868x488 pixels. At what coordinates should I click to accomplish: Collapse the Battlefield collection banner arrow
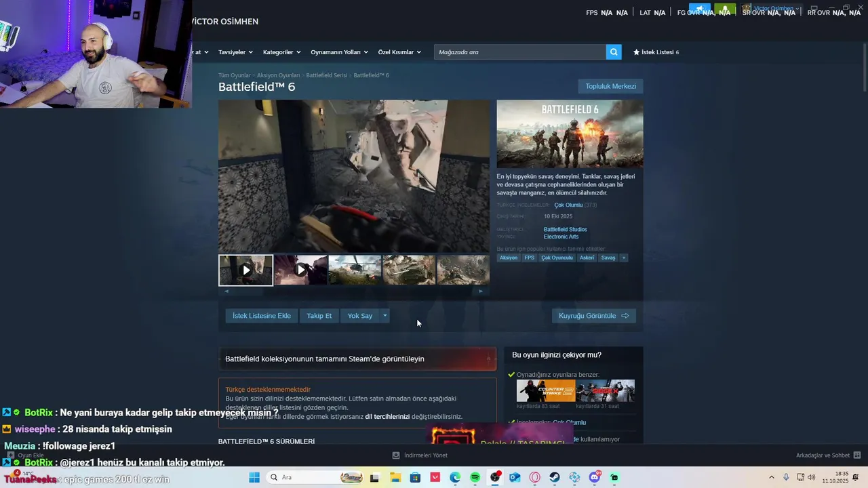488,359
